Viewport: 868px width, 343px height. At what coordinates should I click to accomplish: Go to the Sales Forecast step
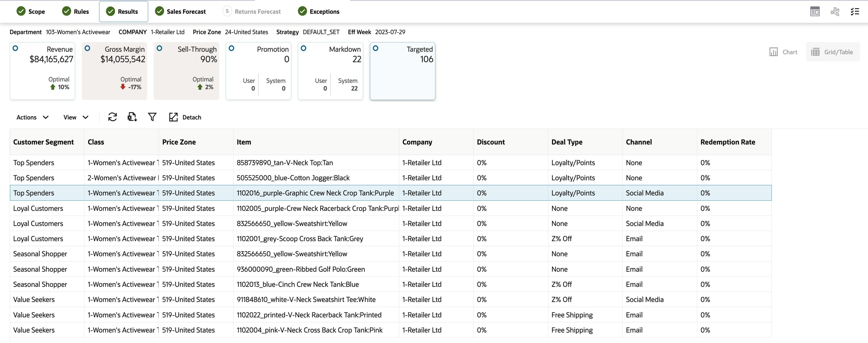point(180,12)
